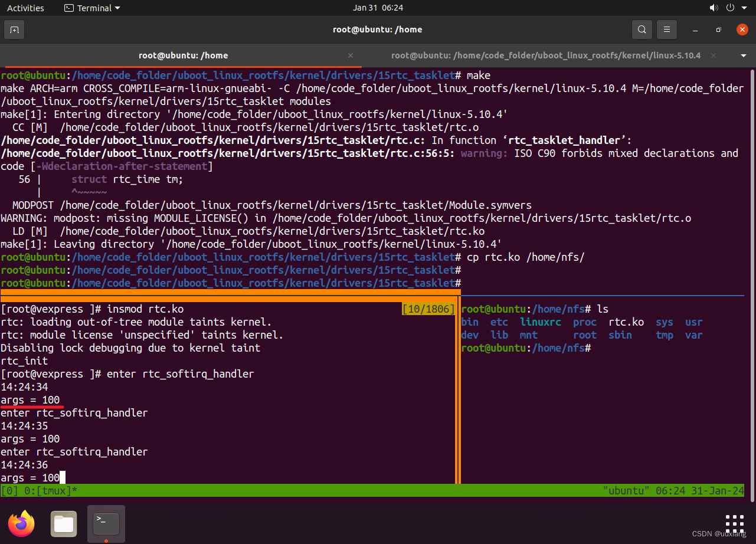Click the first 'args = 100' line
This screenshot has width=756, height=544.
30,400
